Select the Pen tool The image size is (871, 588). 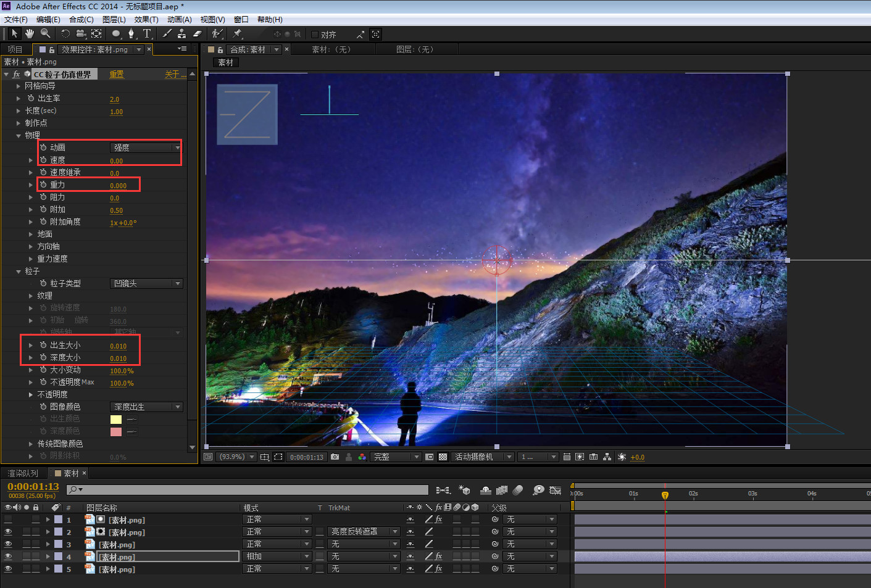131,34
